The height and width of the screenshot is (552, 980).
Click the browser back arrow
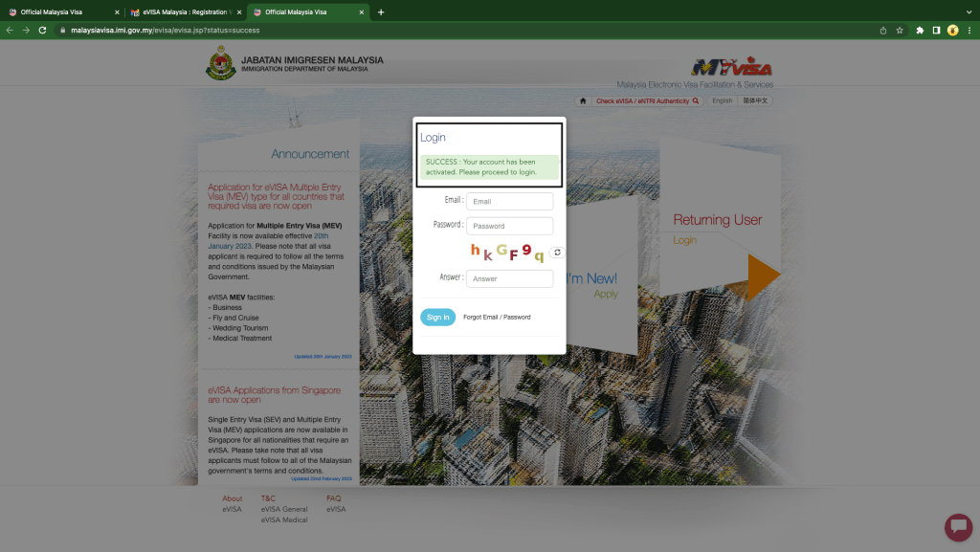tap(10, 30)
